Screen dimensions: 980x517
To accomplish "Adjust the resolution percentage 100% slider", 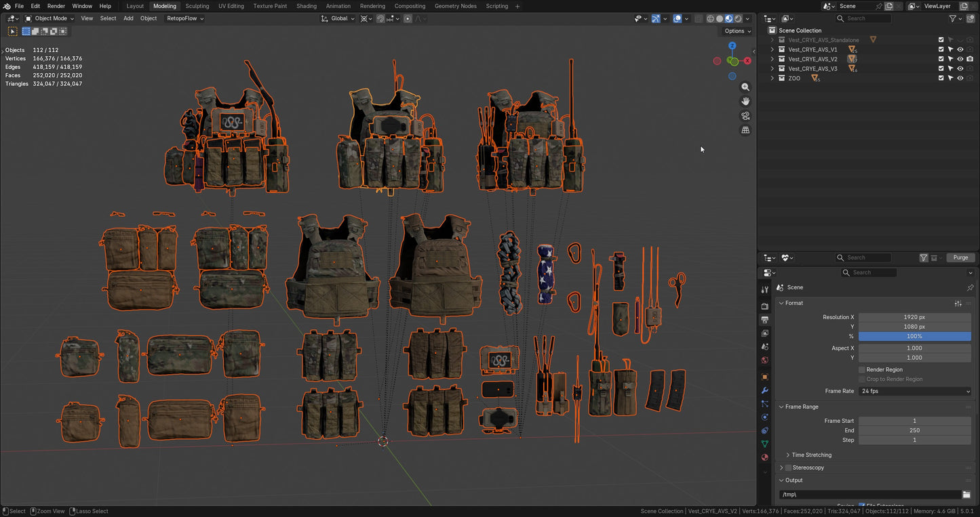I will 915,336.
